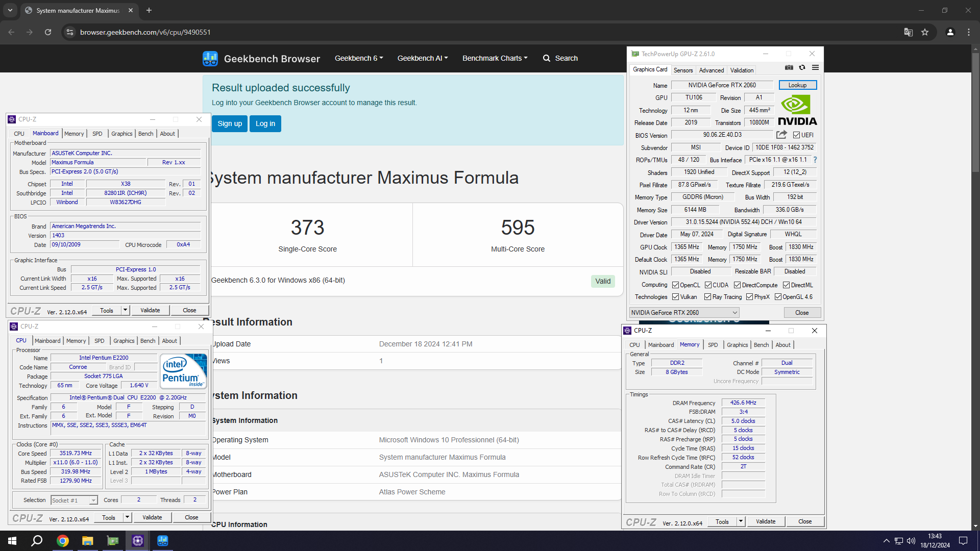Click the taskbar volume icon
The width and height of the screenshot is (980, 551).
pos(911,541)
